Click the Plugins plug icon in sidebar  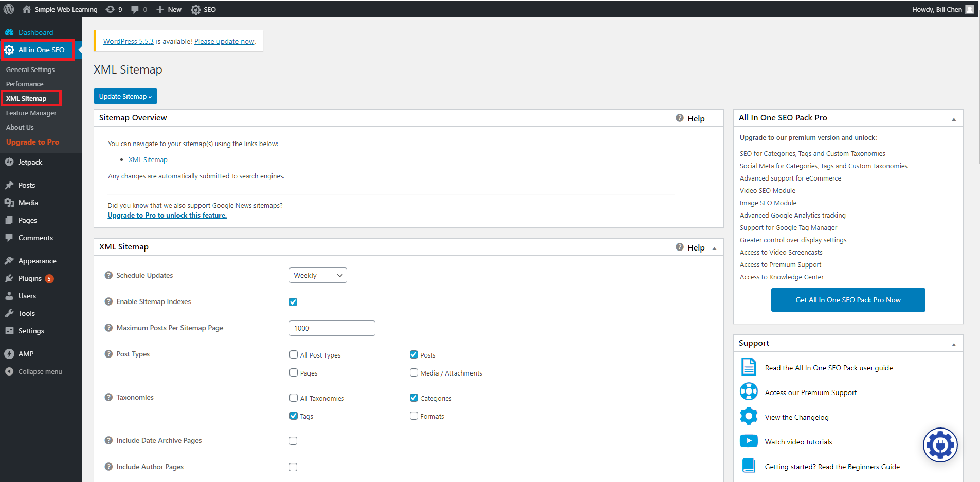click(9, 278)
